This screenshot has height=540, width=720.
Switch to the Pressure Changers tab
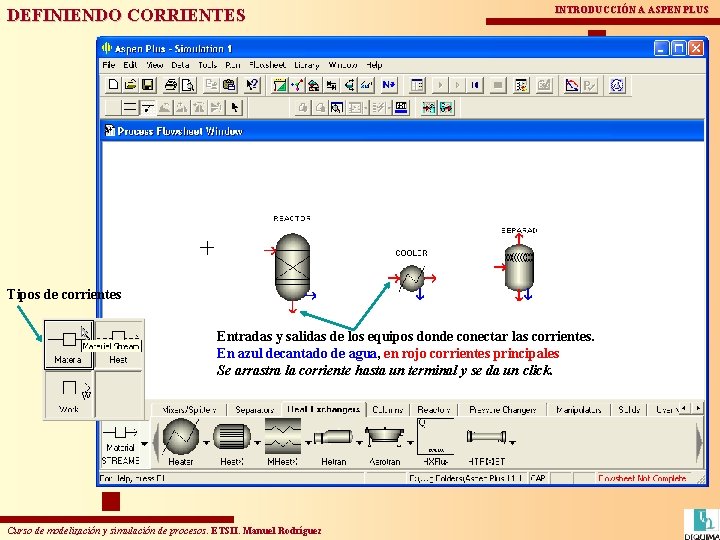tap(502, 410)
